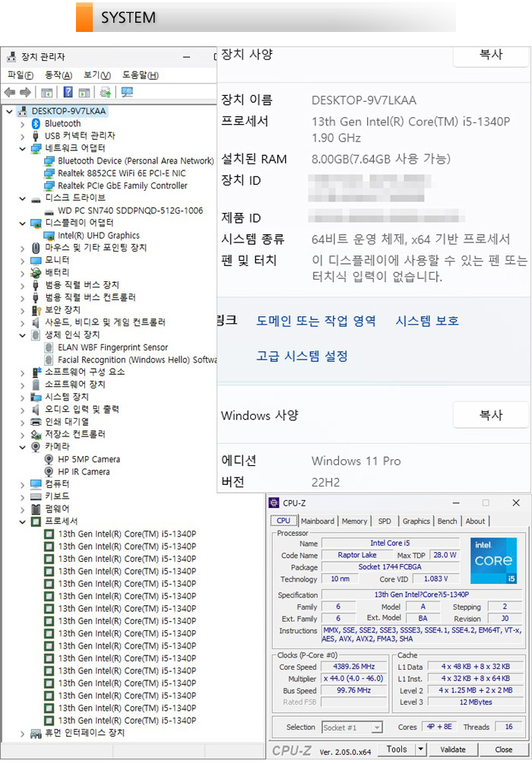The height and width of the screenshot is (764, 532).
Task: Select Intel(R) UHD Graphics display adapter
Action: (98, 236)
